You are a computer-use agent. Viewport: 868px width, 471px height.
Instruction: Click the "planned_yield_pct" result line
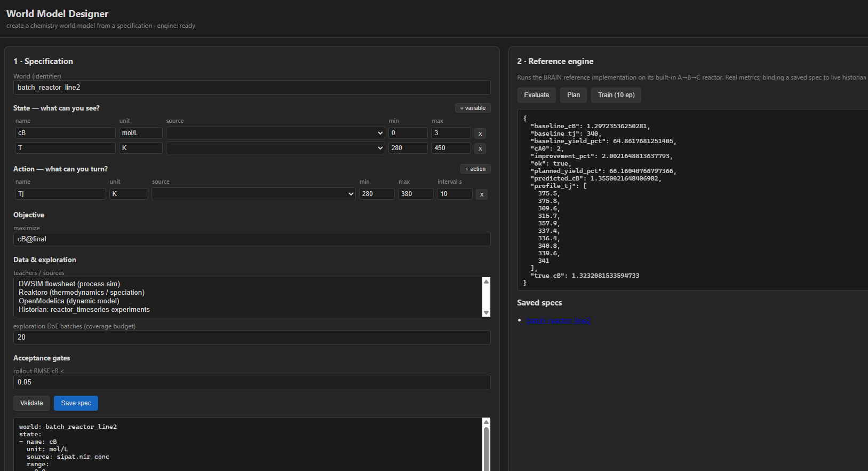[x=603, y=171]
